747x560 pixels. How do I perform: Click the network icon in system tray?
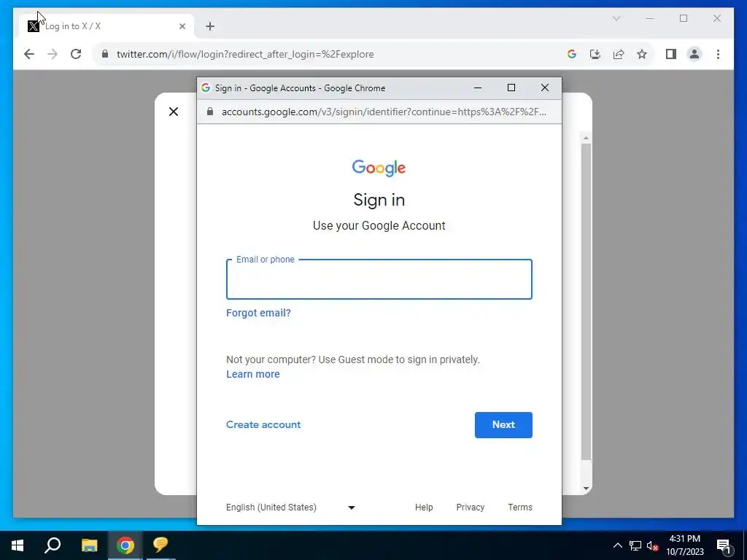coord(635,545)
